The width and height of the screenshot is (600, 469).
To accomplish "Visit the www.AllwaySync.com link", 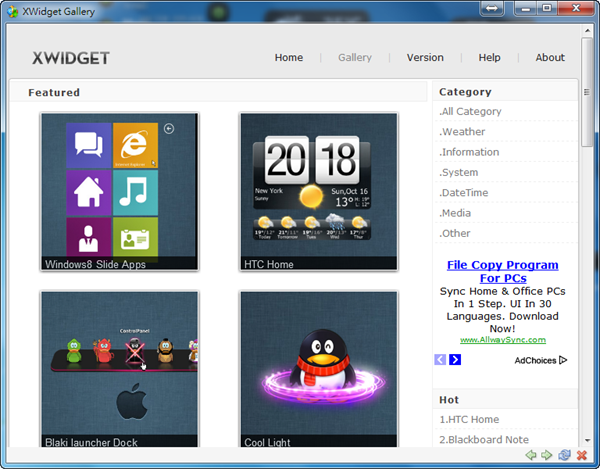I will 503,340.
